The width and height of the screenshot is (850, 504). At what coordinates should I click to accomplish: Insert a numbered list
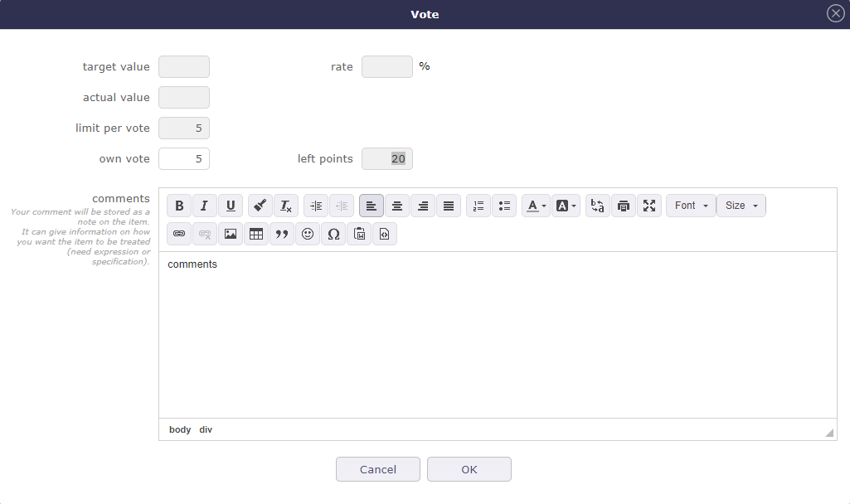click(478, 206)
